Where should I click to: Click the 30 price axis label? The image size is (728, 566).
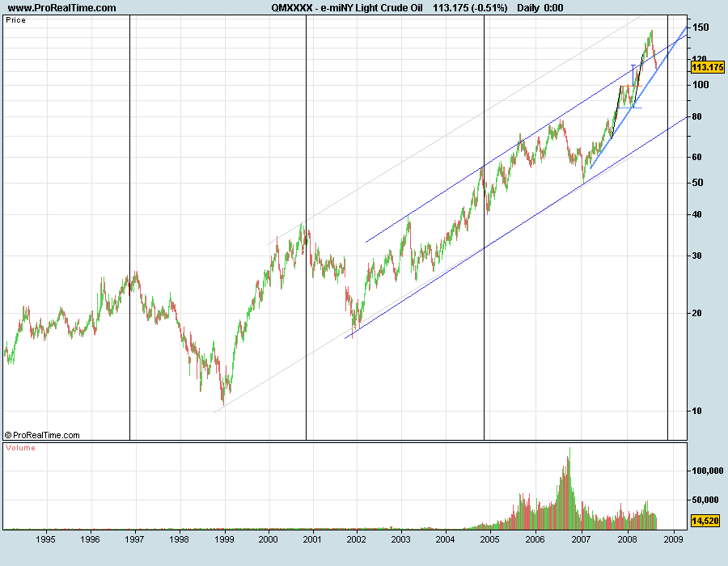click(696, 256)
